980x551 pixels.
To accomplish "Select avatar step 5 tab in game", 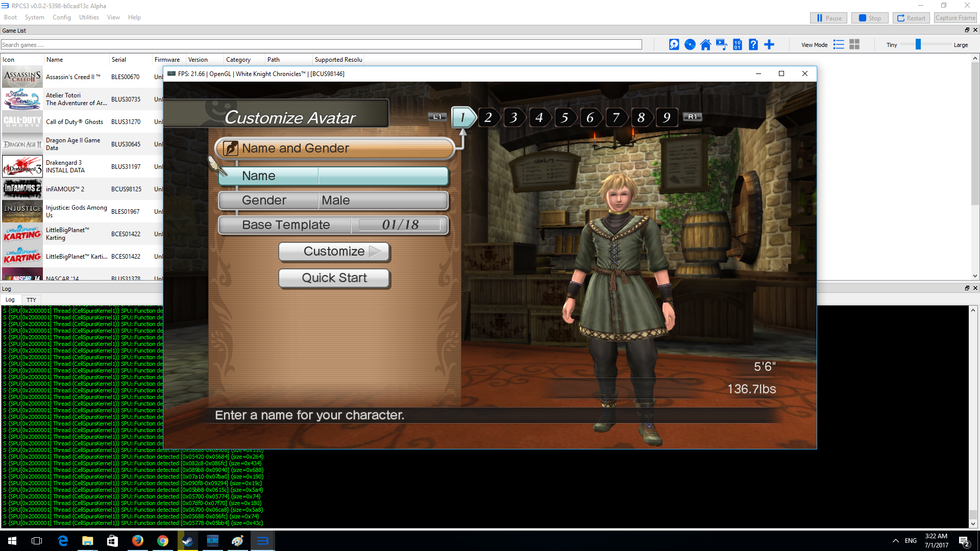I will pyautogui.click(x=565, y=118).
